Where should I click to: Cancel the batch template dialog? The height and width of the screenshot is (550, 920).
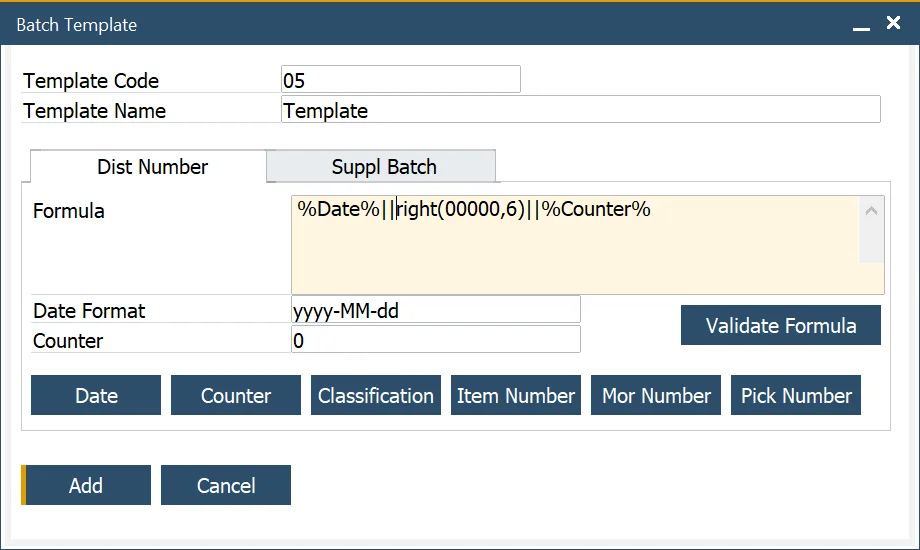(x=226, y=486)
